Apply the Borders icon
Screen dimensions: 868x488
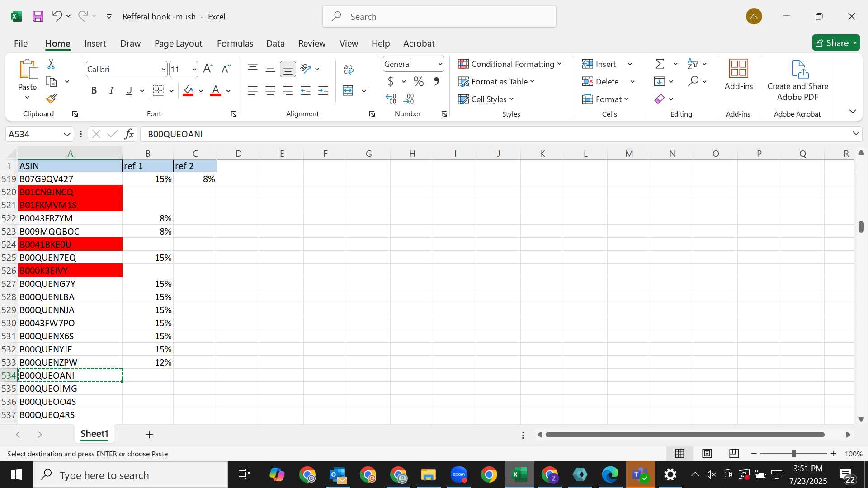[x=158, y=91]
